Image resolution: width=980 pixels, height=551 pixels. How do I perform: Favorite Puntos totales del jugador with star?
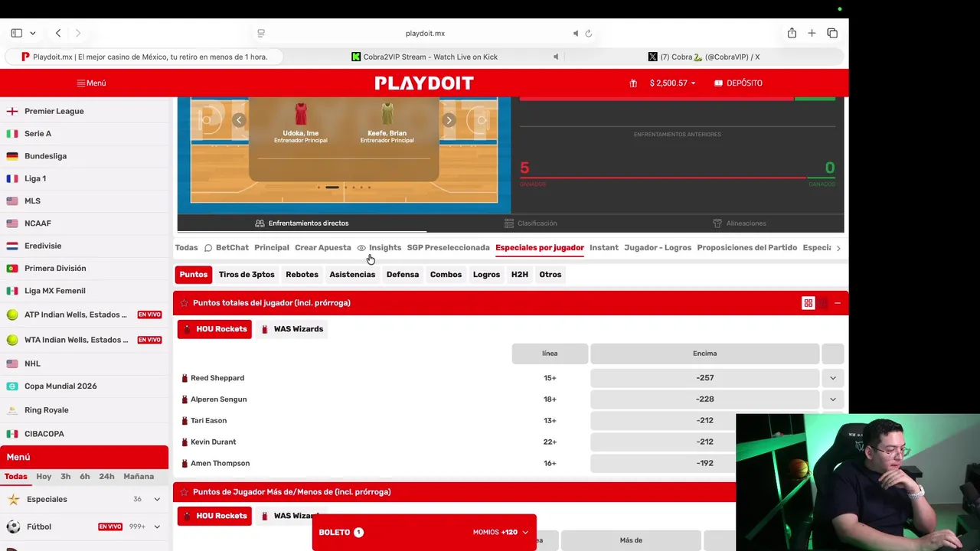coord(184,303)
